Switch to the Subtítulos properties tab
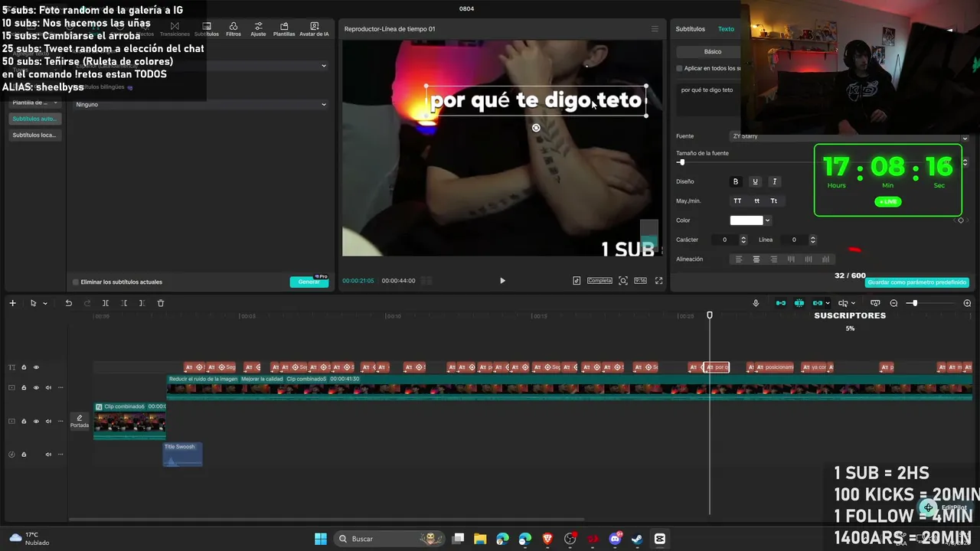 (x=690, y=29)
